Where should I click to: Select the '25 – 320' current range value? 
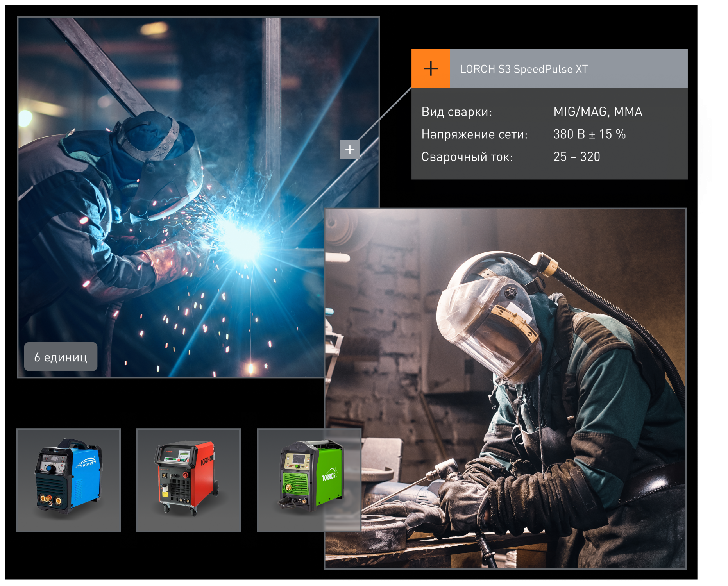576,157
